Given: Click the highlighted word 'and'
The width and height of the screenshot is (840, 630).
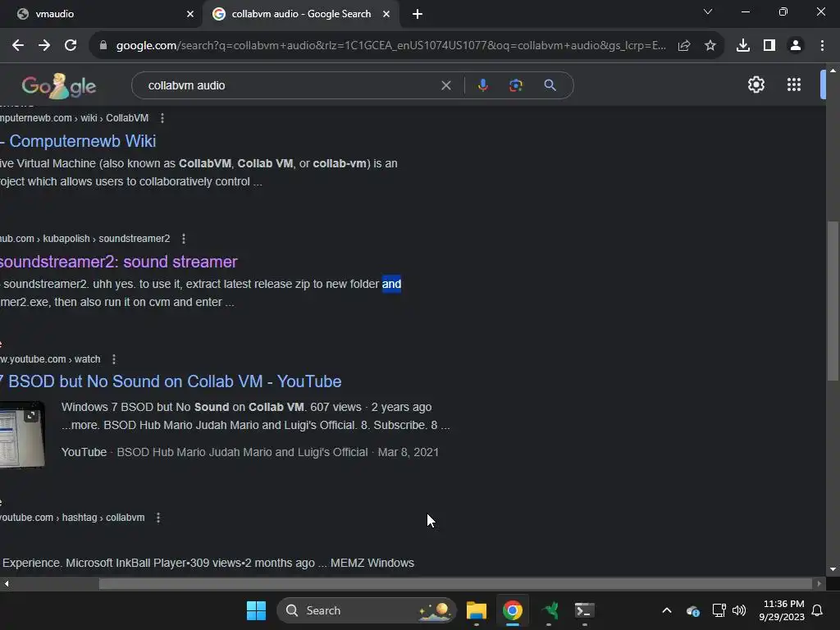Looking at the screenshot, I should pos(391,284).
